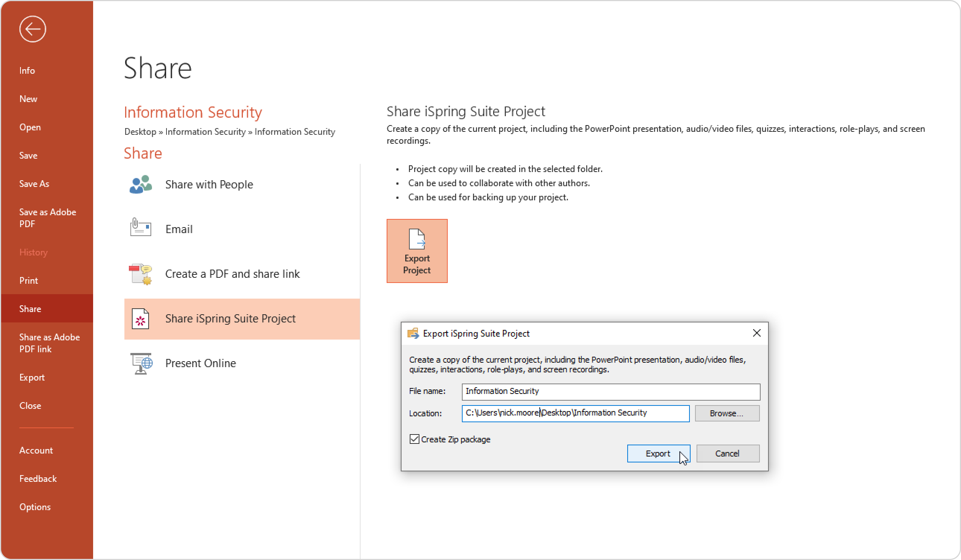Click the 'Export iSpring Suite Project' dialog title
Screen dimensions: 961x560
pyautogui.click(x=476, y=333)
